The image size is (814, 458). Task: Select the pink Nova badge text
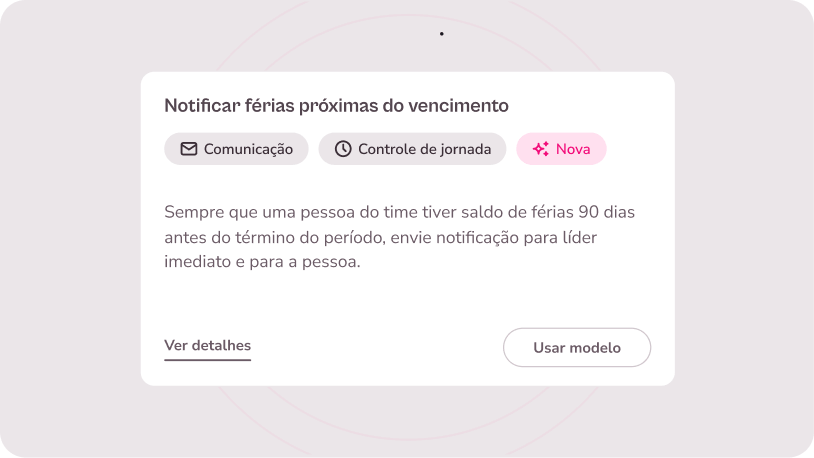(x=573, y=149)
